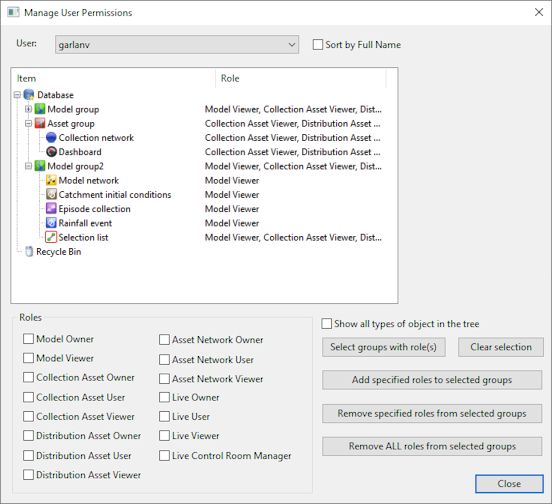Expand the Model group tree node

(29, 109)
